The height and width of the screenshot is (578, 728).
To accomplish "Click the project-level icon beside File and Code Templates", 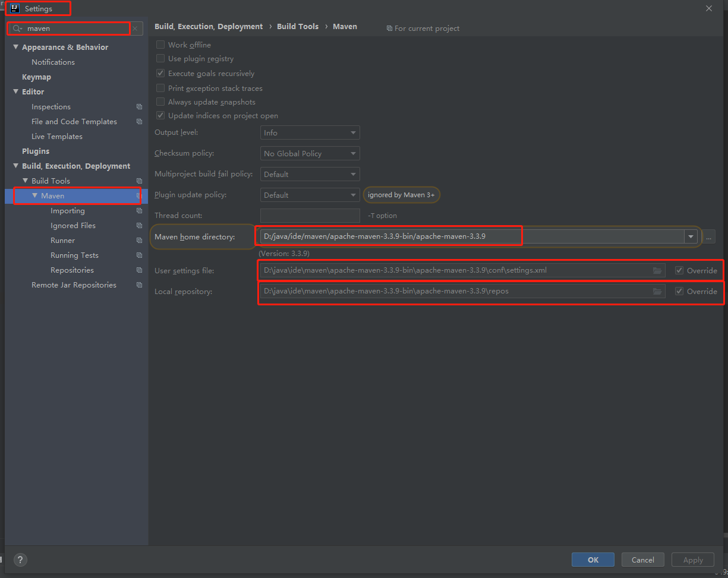I will point(139,122).
